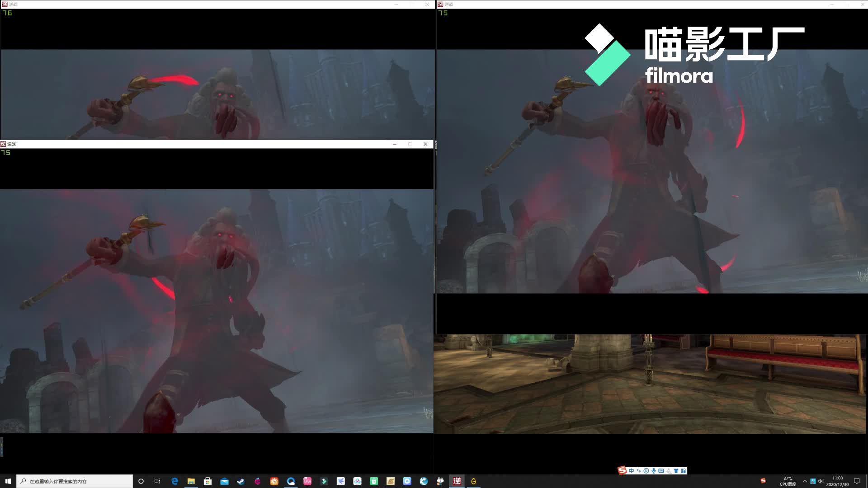Open Microsoft Store from the taskbar
This screenshot has width=868, height=488.
pyautogui.click(x=208, y=481)
